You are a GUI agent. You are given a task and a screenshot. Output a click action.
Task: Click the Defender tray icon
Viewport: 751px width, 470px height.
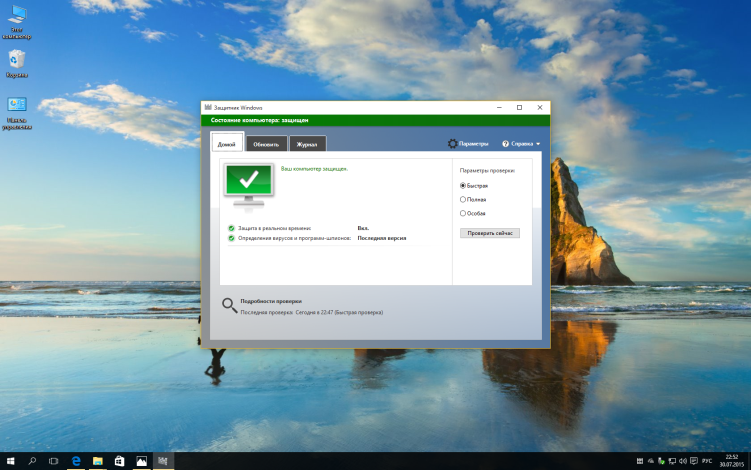tap(639, 461)
